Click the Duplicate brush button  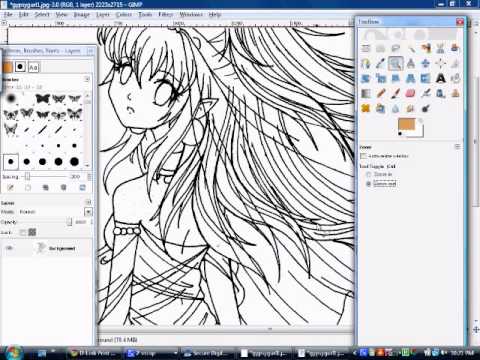[46, 188]
